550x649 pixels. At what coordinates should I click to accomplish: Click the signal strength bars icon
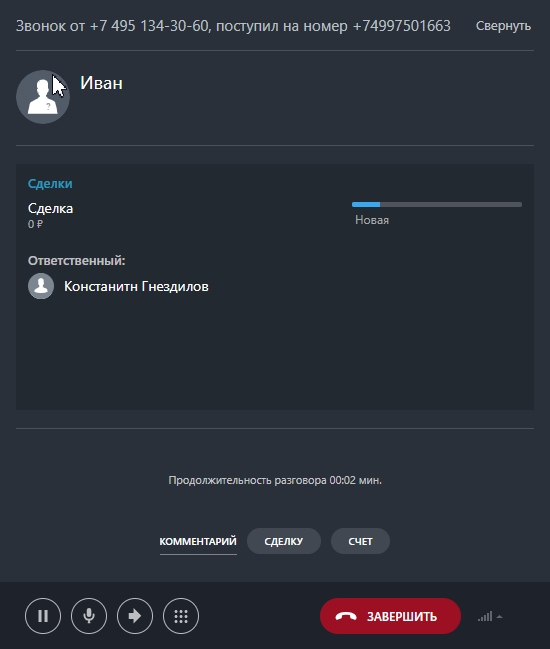[x=485, y=616]
